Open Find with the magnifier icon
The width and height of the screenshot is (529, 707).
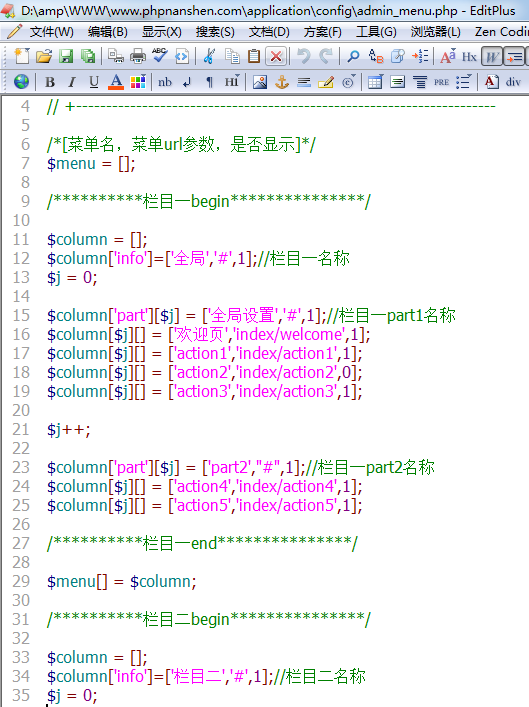click(x=353, y=56)
